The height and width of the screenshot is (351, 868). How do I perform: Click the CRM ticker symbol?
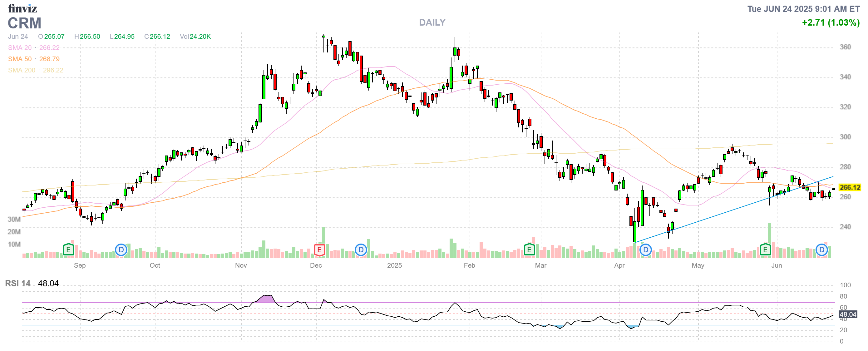pyautogui.click(x=24, y=23)
